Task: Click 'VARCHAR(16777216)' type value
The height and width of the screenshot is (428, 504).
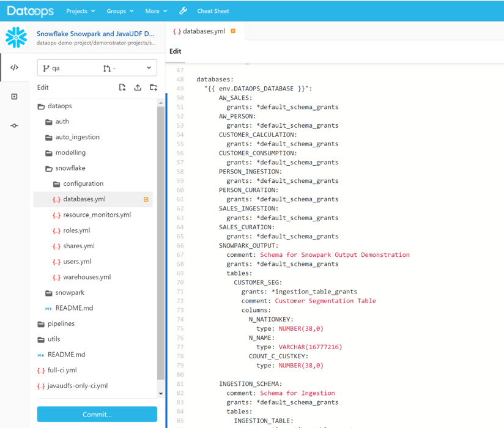Action: (x=310, y=347)
